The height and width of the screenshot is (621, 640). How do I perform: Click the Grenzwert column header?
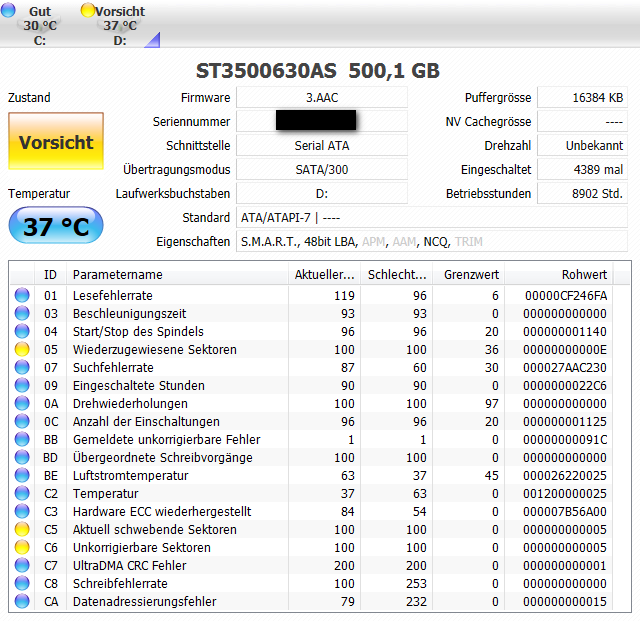[x=469, y=274]
